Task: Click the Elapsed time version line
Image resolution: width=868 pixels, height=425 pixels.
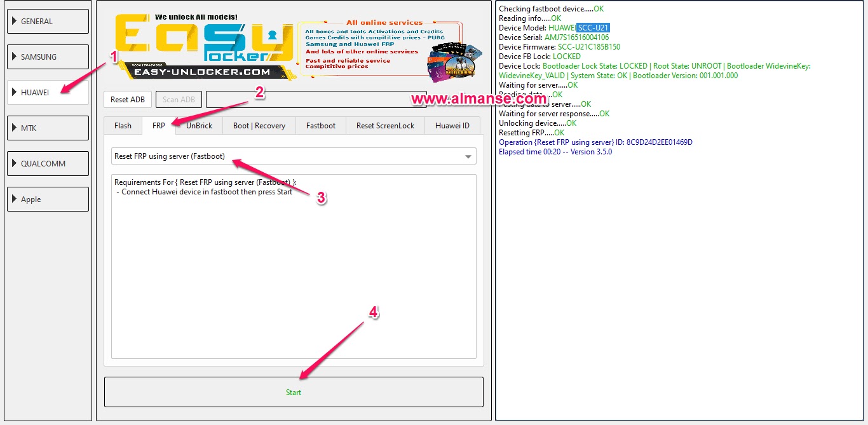Action: tap(555, 152)
